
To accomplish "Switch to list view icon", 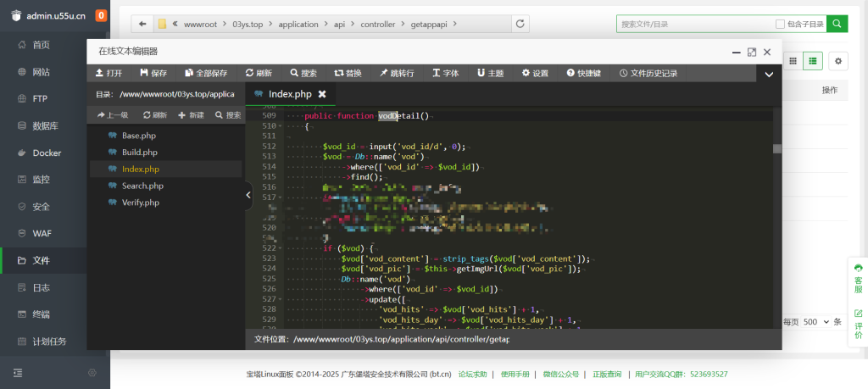I will pyautogui.click(x=813, y=61).
